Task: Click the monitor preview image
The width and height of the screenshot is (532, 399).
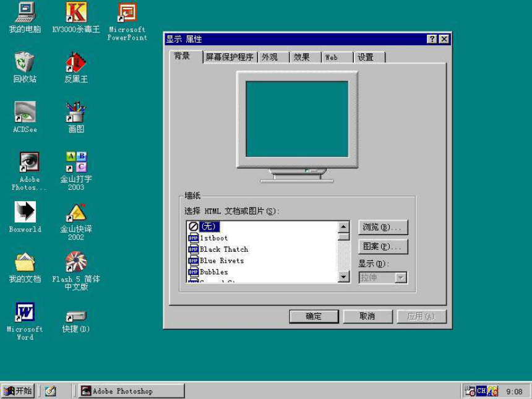Action: point(297,127)
